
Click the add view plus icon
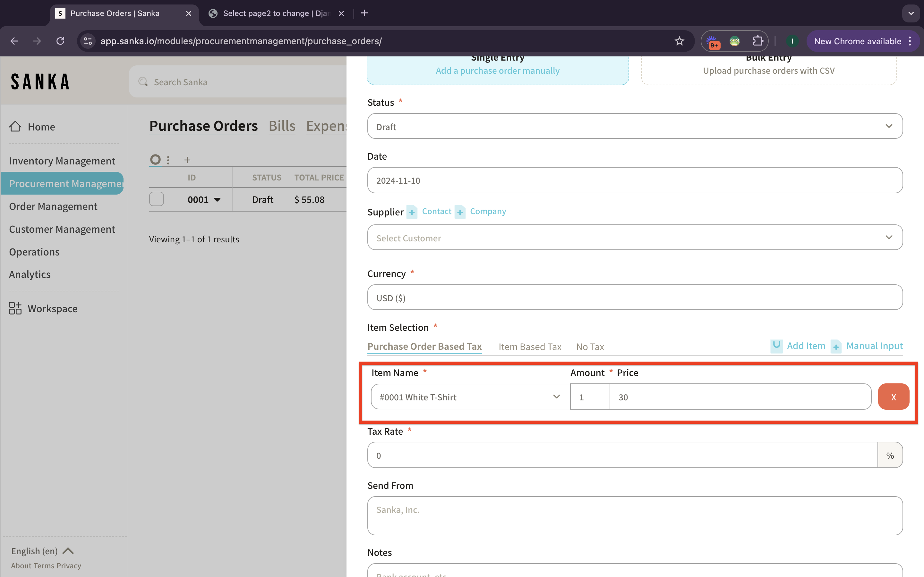pos(187,160)
